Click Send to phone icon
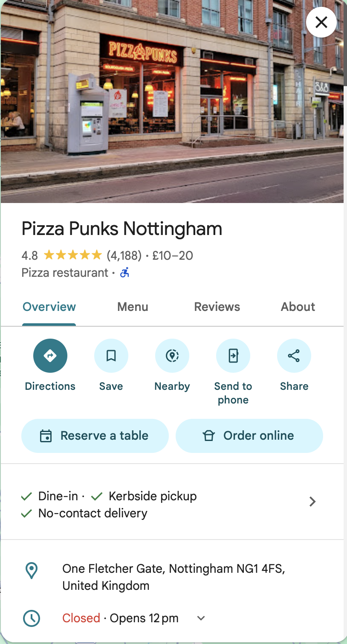347x644 pixels. tap(233, 356)
